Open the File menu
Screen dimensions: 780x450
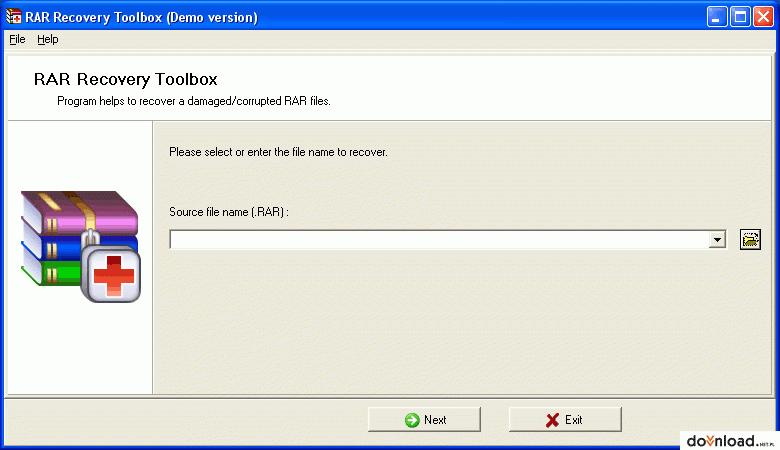(17, 39)
